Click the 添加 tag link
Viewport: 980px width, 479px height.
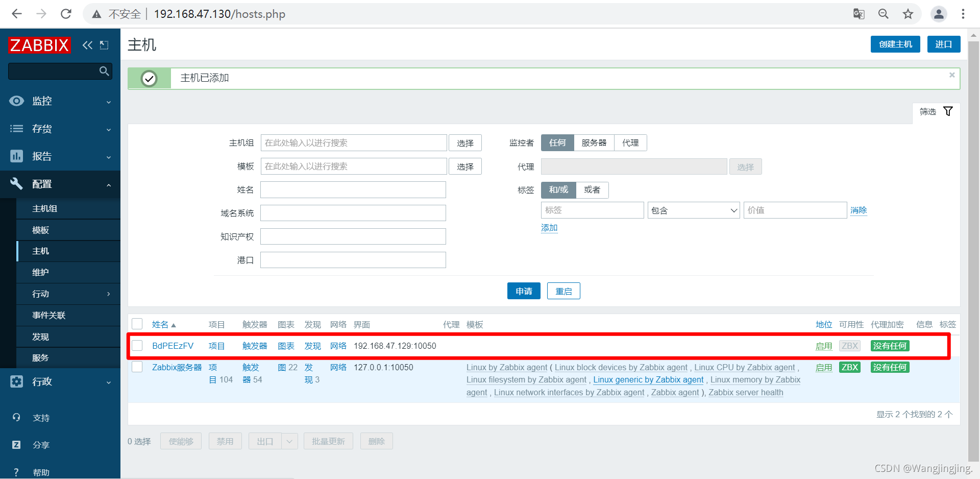point(549,228)
